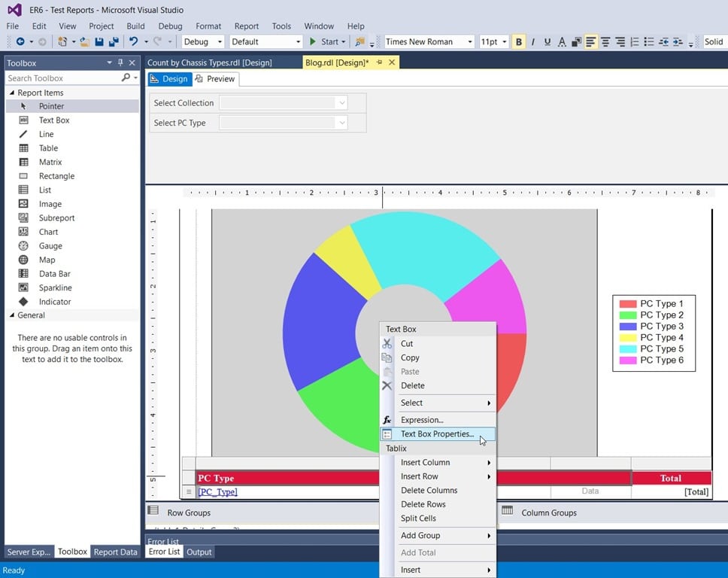Click the detail row handle beside [PC_Type]
The image size is (728, 578).
click(189, 491)
